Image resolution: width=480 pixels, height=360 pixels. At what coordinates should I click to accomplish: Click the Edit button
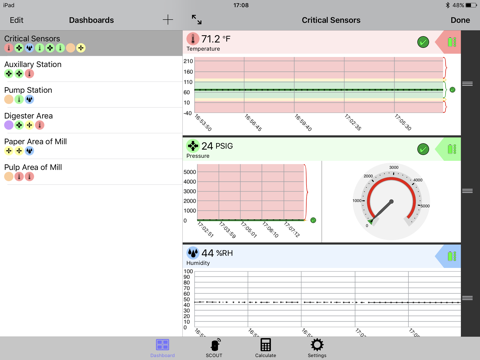click(x=16, y=20)
